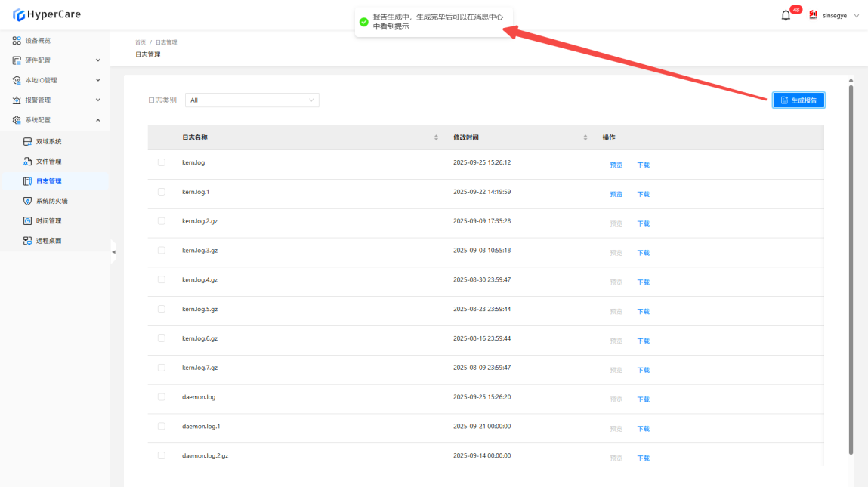Sort by 修改时间 column sorter
Image resolution: width=868 pixels, height=487 pixels.
click(x=585, y=137)
